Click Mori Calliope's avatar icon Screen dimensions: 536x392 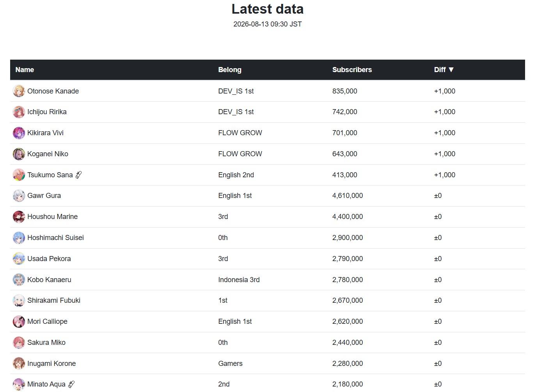click(19, 321)
